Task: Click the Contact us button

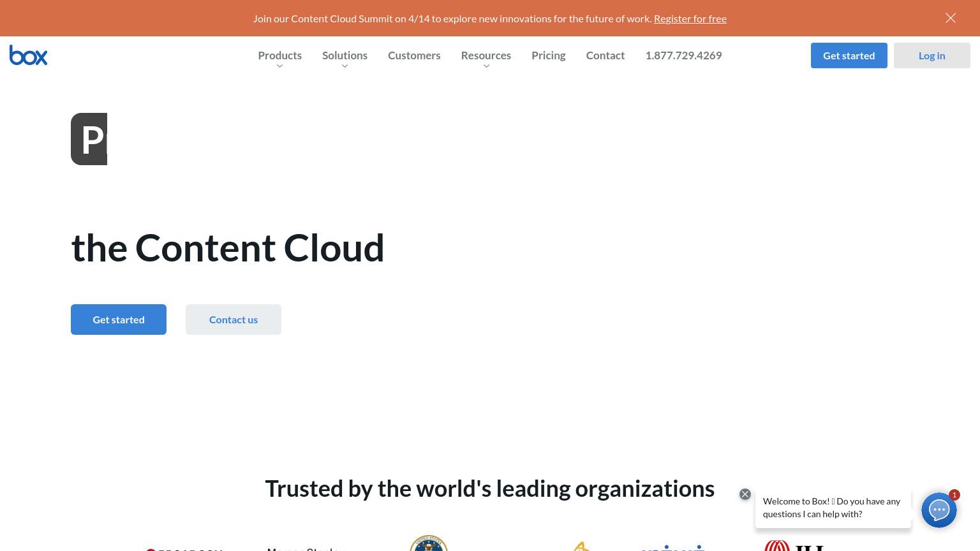Action: [x=234, y=320]
